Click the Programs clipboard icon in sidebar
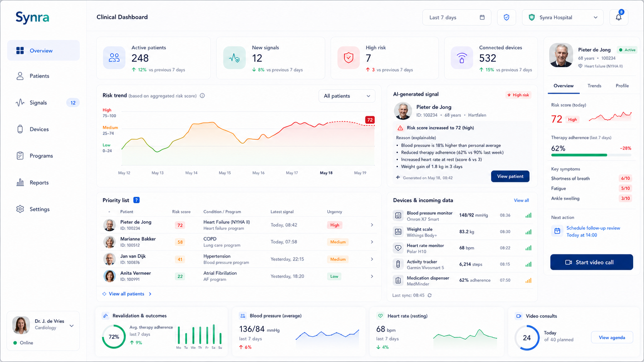This screenshot has height=362, width=644. (20, 156)
